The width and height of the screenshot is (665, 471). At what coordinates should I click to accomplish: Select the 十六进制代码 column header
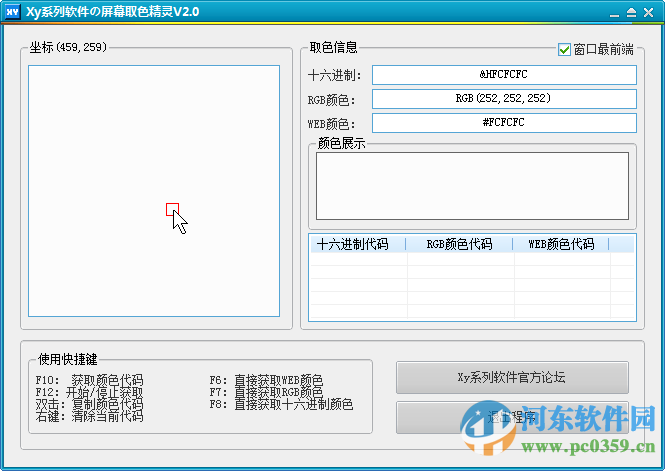click(358, 244)
